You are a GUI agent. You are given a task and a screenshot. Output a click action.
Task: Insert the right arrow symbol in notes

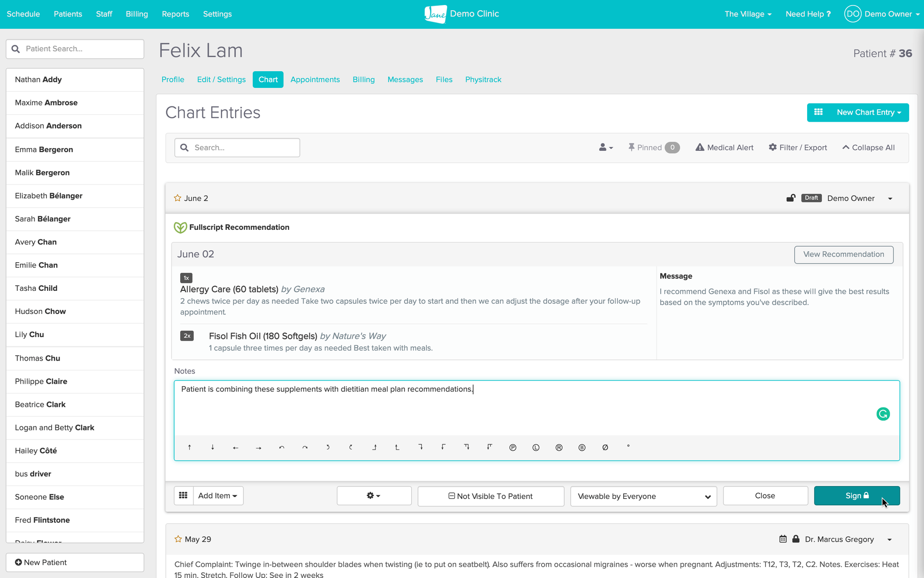click(259, 447)
